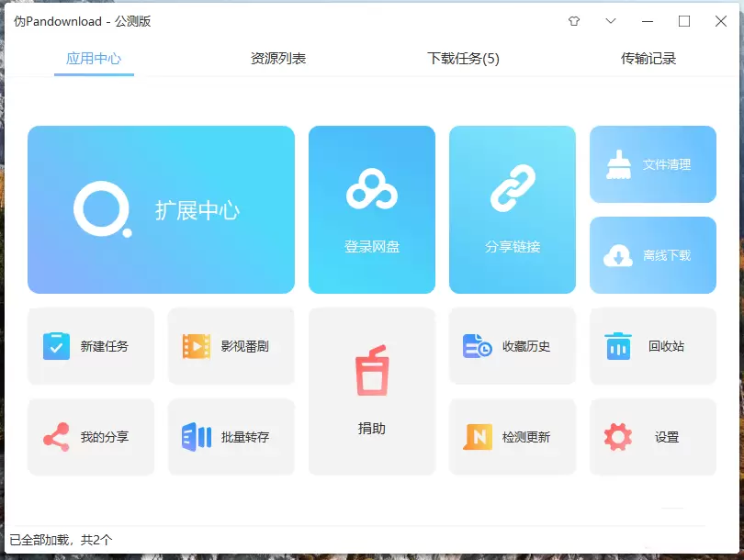This screenshot has width=744, height=560.
Task: Switch to the 资源列表 tab
Action: click(278, 59)
